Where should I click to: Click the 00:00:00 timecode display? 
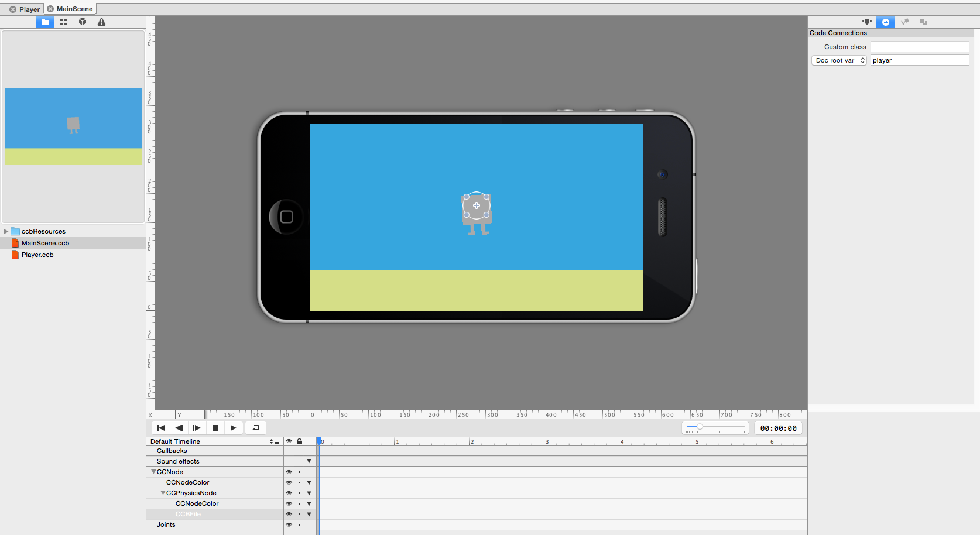click(x=778, y=428)
